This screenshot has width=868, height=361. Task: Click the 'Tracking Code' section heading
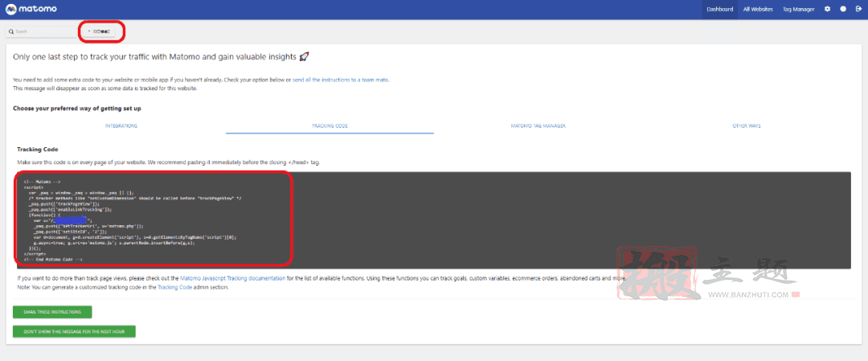tap(38, 150)
